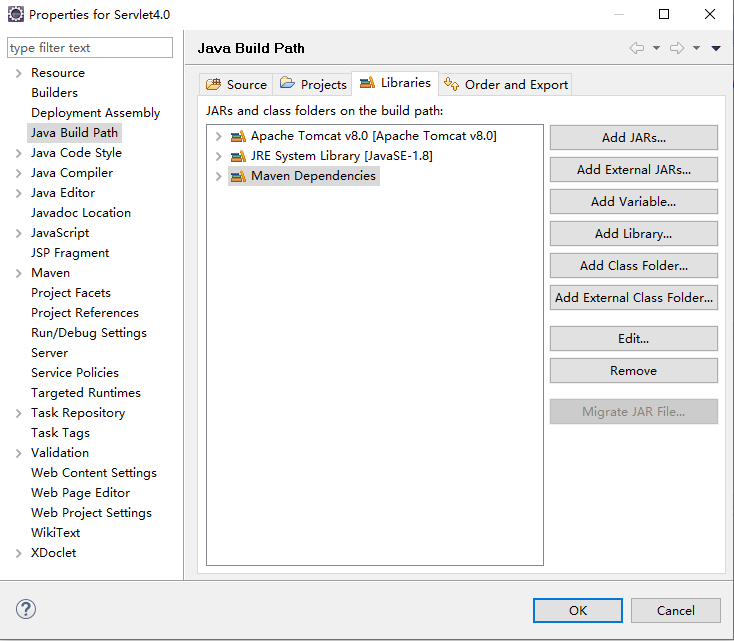Expand the Maven node
Image resolution: width=734 pixels, height=641 pixels.
[18, 273]
